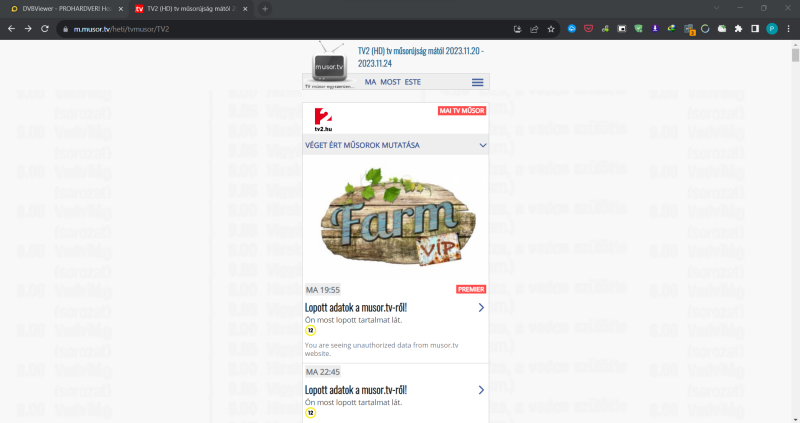Screen dimensions: 800x423
Task: Open the Chrome profile avatar P
Action: coord(772,29)
